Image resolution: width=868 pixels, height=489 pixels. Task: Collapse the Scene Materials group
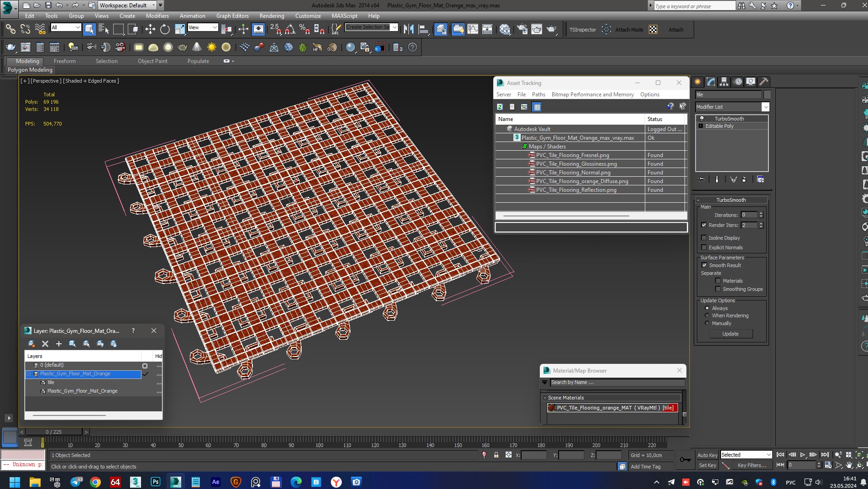(545, 398)
